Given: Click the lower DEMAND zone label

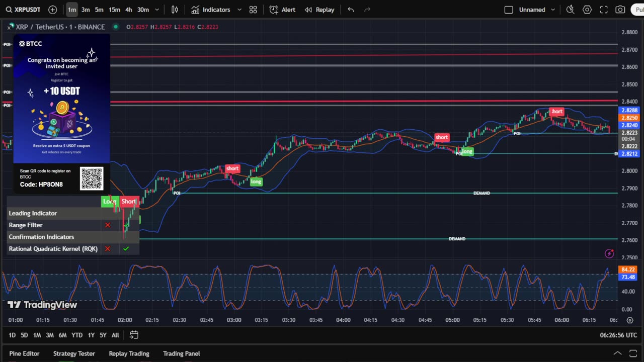Looking at the screenshot, I should click(457, 239).
